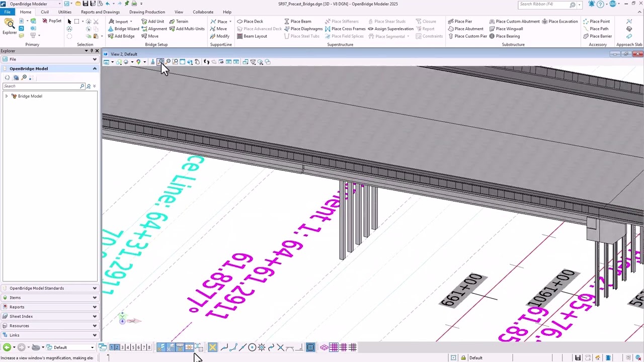The height and width of the screenshot is (362, 644).
Task: Click the Zoom Out view tool
Action: (168, 62)
